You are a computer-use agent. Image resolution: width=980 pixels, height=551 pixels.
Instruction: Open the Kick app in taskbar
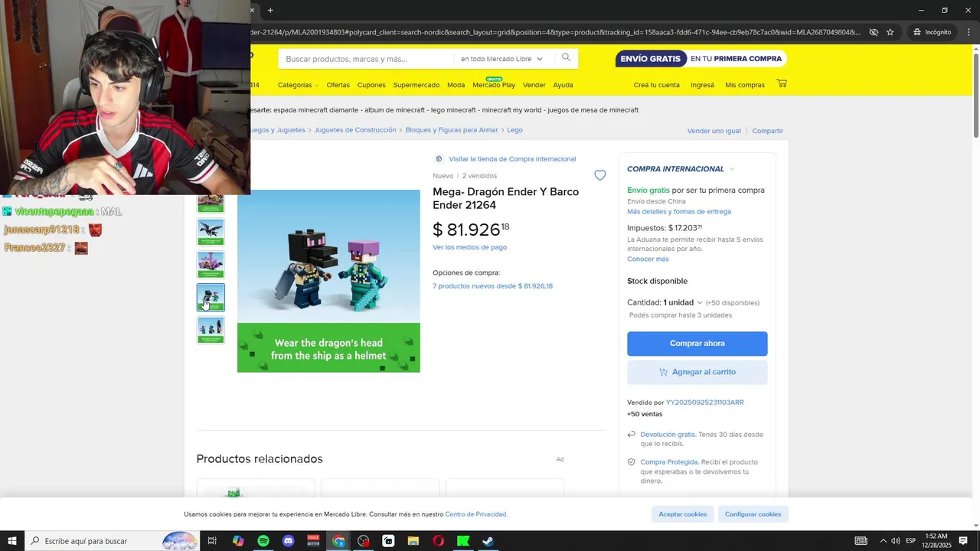(x=463, y=541)
